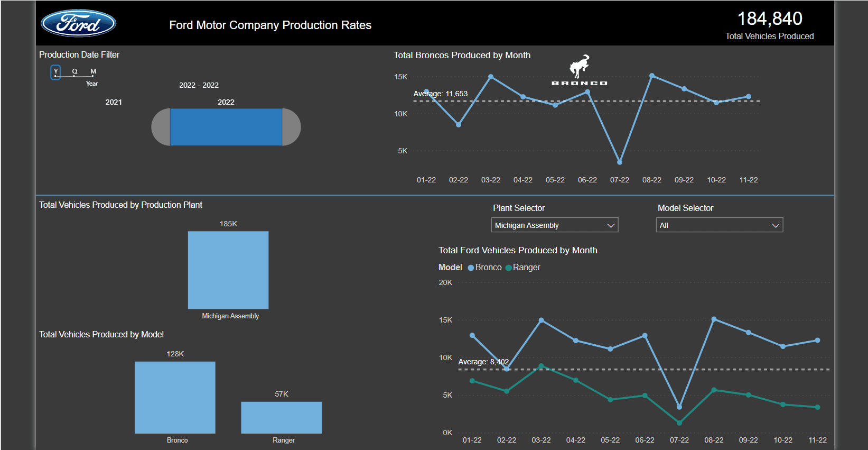Click the 2021 timeline label

click(x=114, y=102)
